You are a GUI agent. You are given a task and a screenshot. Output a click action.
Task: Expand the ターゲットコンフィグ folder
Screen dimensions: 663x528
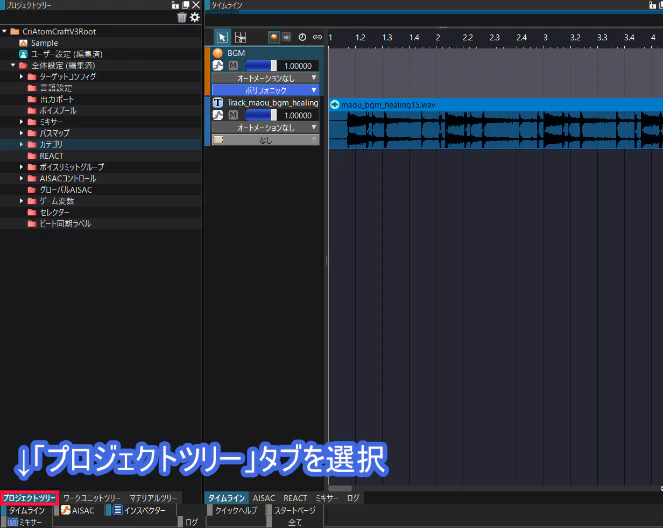[x=21, y=77]
